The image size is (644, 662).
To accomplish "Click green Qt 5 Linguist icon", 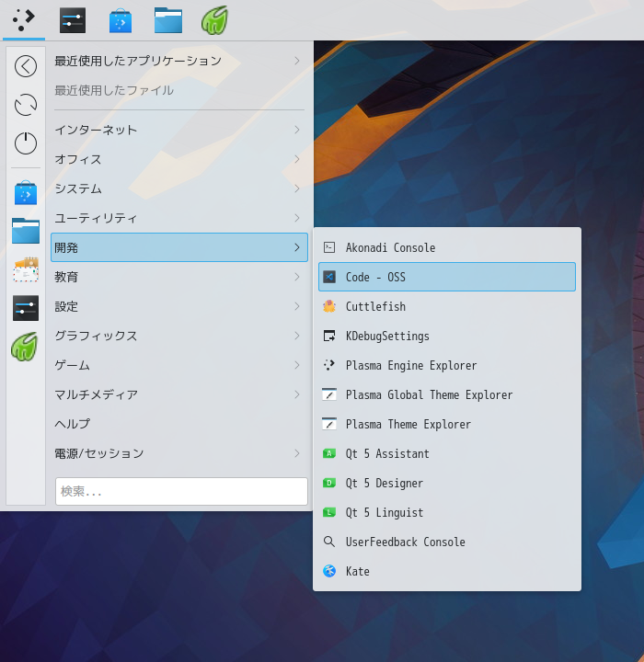I will [x=329, y=512].
